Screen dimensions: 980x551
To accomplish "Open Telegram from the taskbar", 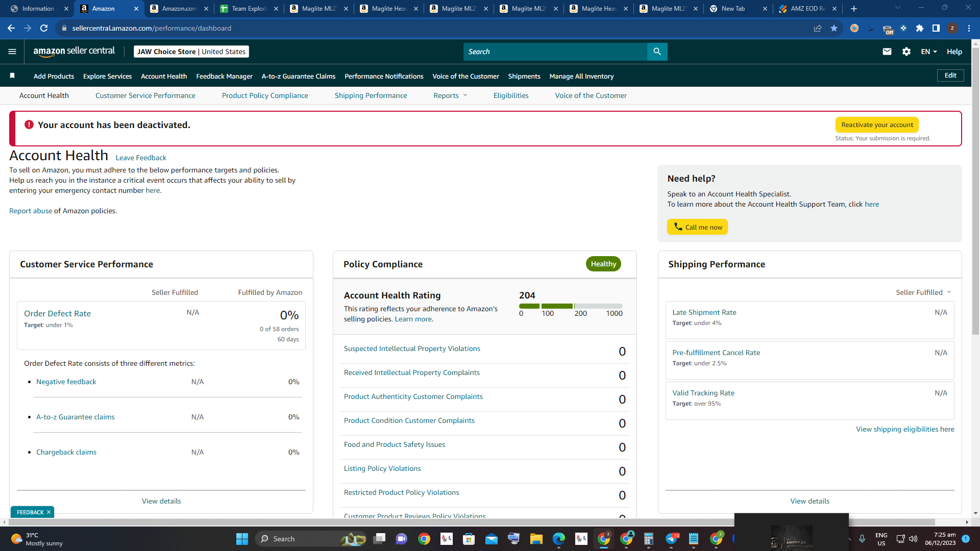I will coord(672,539).
